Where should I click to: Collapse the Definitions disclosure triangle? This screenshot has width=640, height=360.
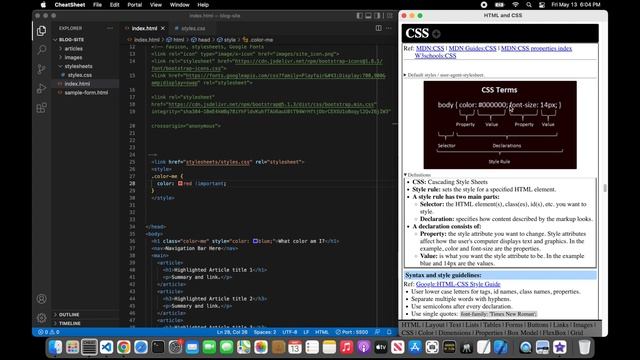405,175
